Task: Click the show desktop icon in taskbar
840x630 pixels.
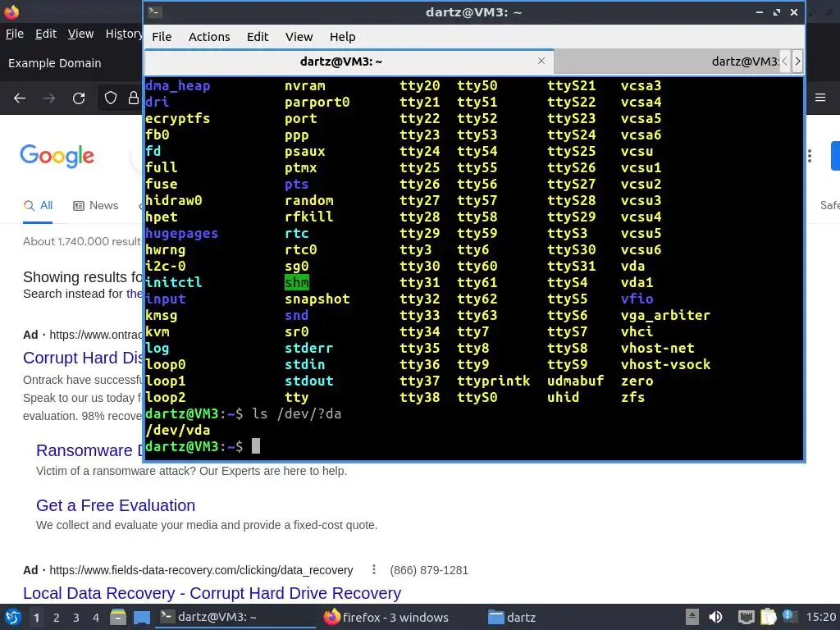Action: (x=142, y=617)
